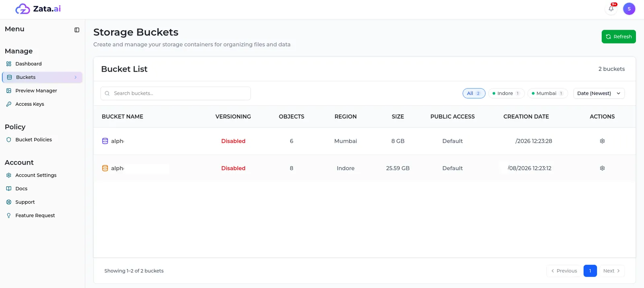Open settings gear for Mumbai bucket
The image size is (644, 288).
click(602, 141)
